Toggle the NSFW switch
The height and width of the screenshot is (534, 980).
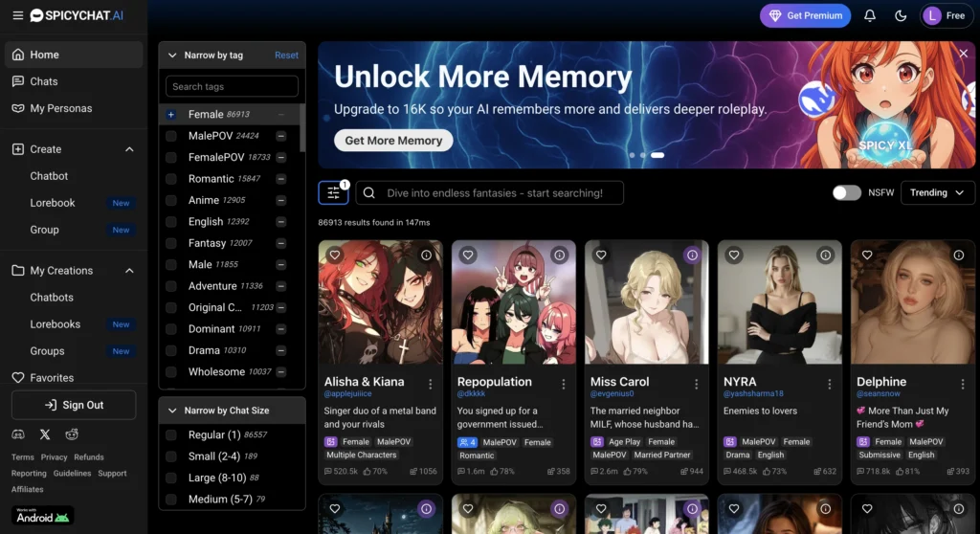coord(846,192)
